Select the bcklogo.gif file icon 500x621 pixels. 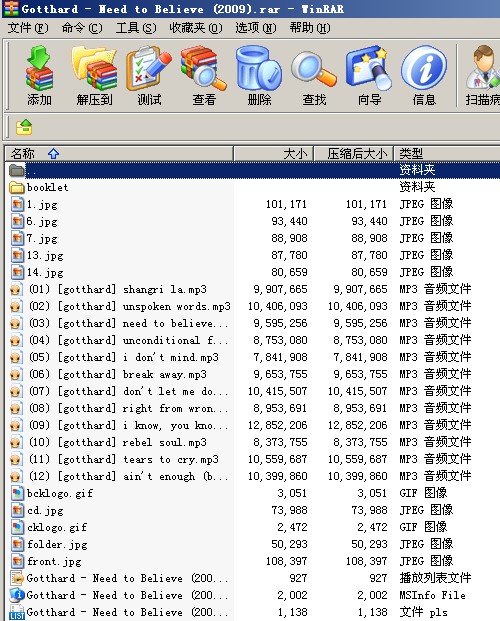point(17,493)
